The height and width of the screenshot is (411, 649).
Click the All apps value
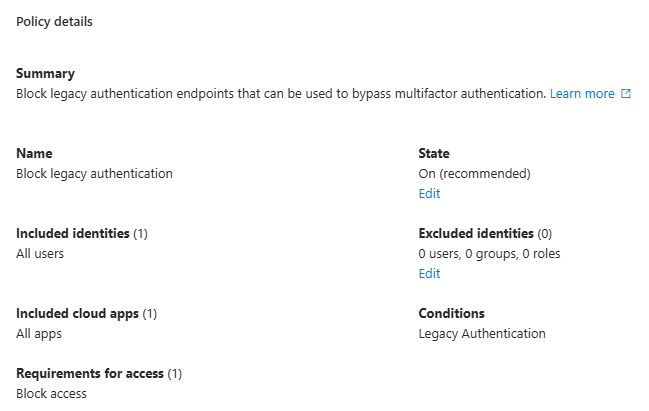pos(39,334)
